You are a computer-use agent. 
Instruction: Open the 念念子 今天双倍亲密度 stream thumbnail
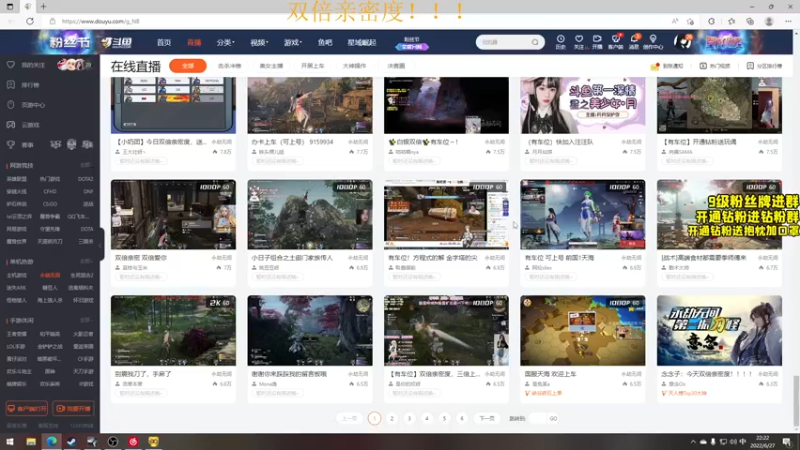point(719,330)
